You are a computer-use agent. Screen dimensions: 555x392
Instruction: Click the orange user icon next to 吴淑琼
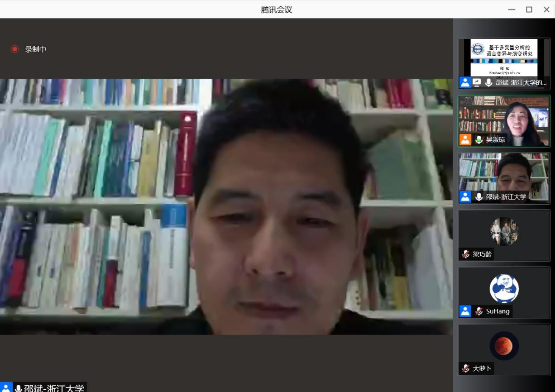click(x=465, y=139)
